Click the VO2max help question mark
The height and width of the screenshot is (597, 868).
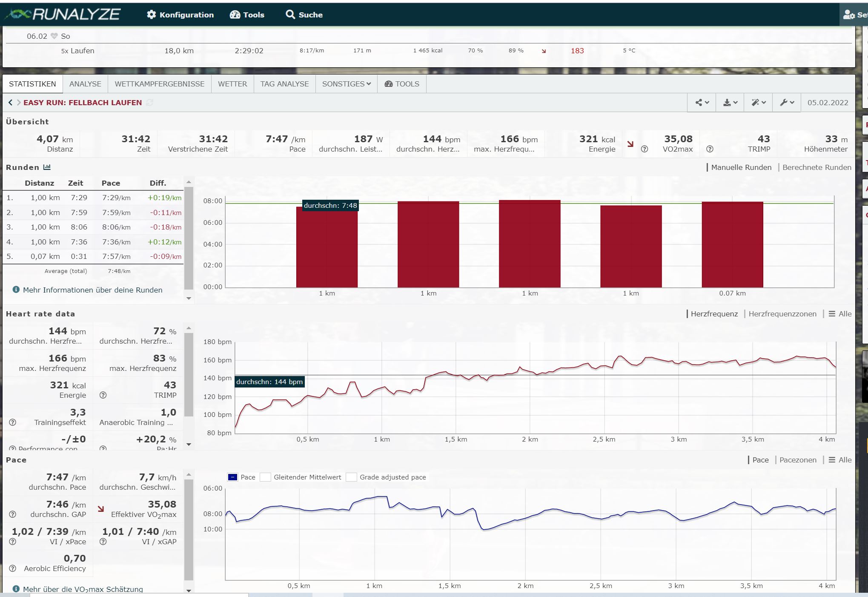[645, 149]
